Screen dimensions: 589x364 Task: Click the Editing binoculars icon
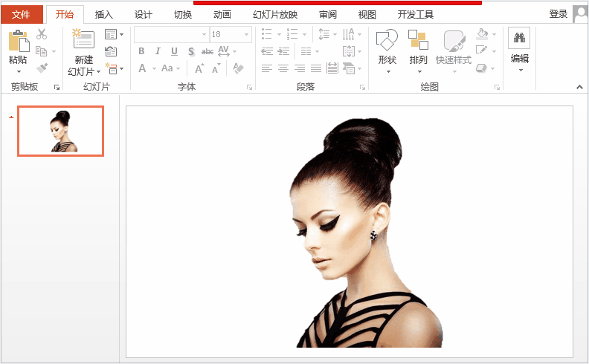pyautogui.click(x=519, y=38)
